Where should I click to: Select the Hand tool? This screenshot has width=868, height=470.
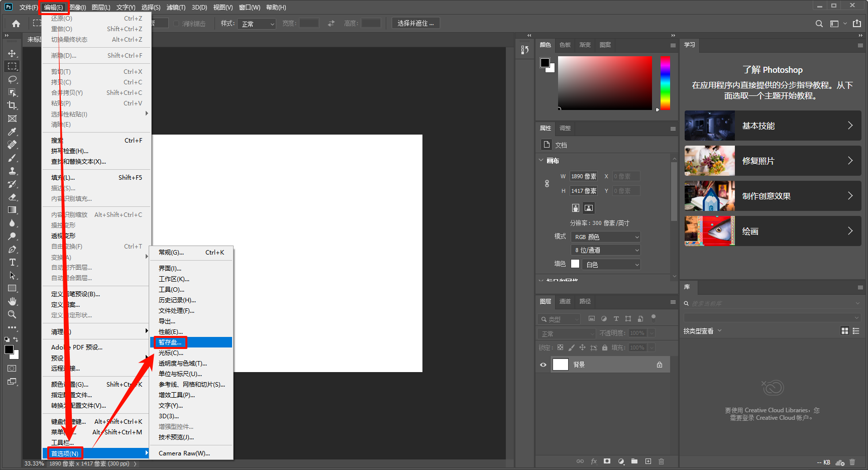click(x=12, y=301)
